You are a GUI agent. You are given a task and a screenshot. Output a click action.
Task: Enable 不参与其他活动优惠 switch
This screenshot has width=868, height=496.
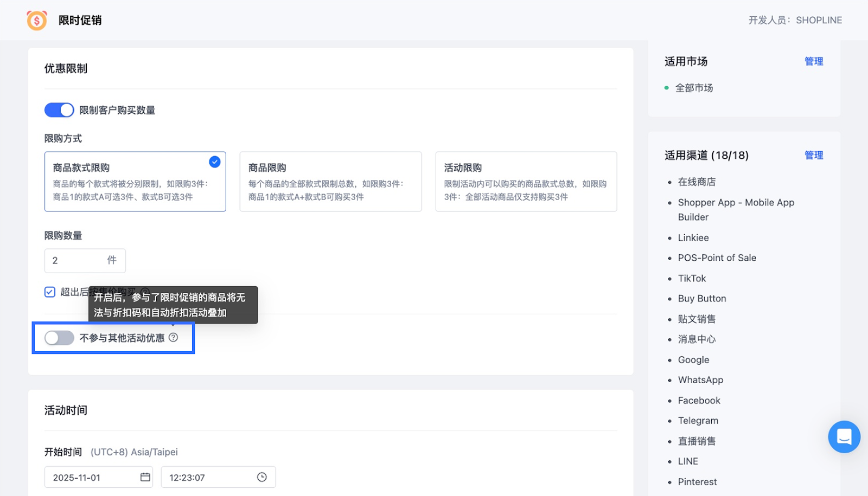click(59, 338)
